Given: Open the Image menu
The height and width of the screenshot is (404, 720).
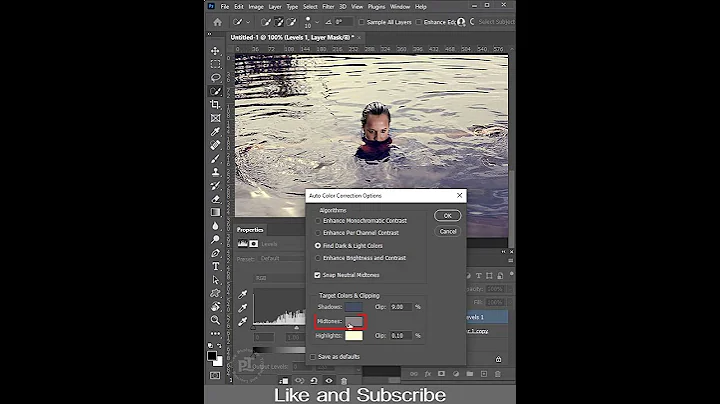Looking at the screenshot, I should point(256,6).
